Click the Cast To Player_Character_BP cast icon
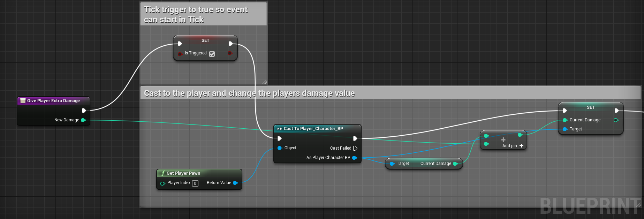The image size is (644, 219). [x=279, y=129]
